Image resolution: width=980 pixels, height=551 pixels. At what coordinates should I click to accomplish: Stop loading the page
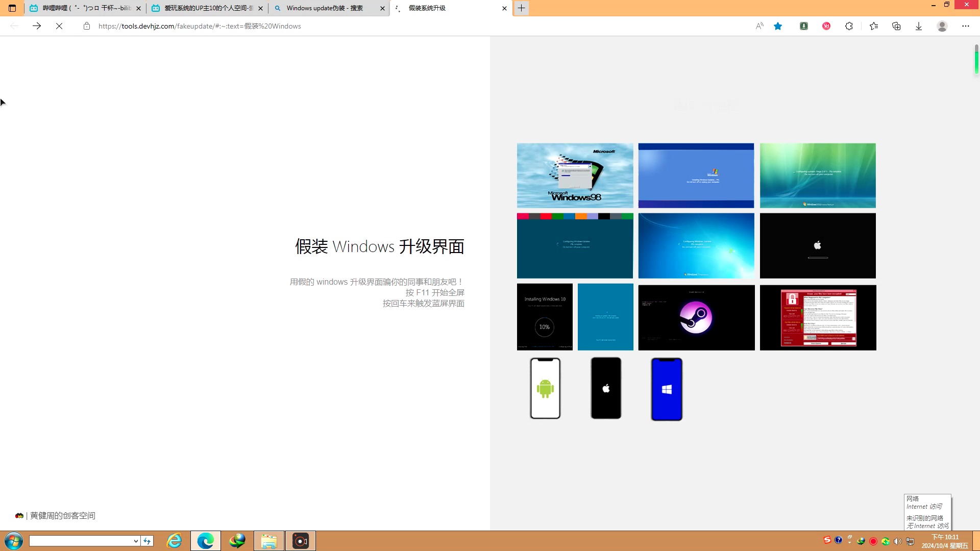click(x=59, y=26)
